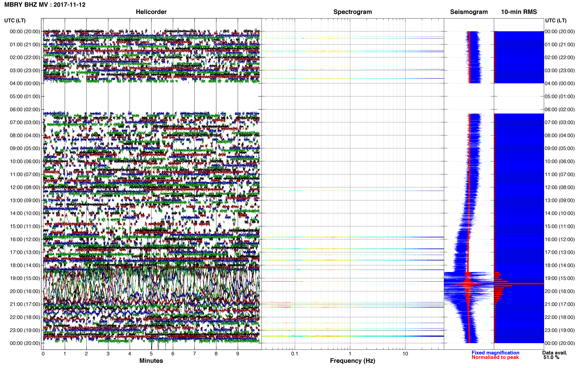Click the '10-min RMS' panel heading
This screenshot has height=368, width=588.
tap(519, 12)
